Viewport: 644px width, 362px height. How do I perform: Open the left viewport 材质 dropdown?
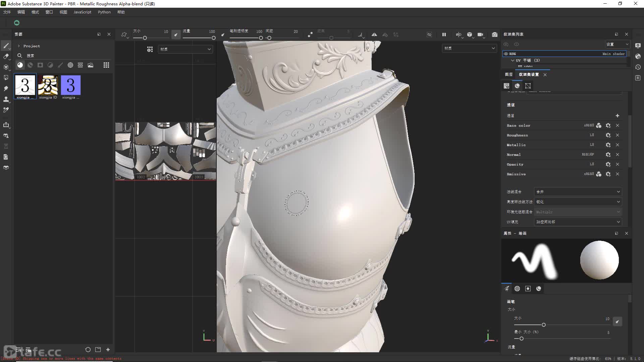[x=185, y=49]
